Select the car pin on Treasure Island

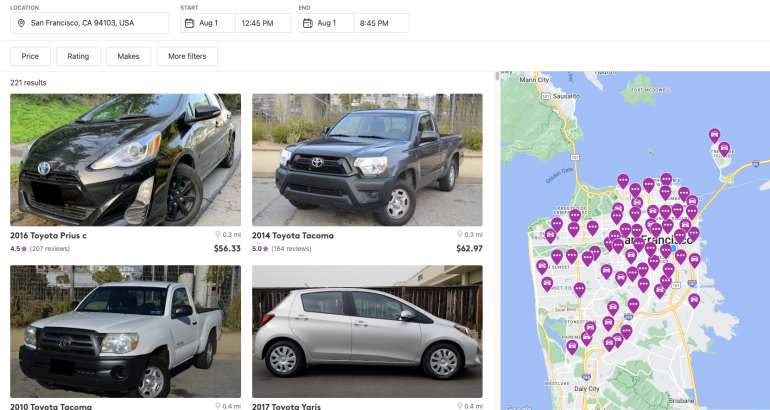click(x=724, y=149)
